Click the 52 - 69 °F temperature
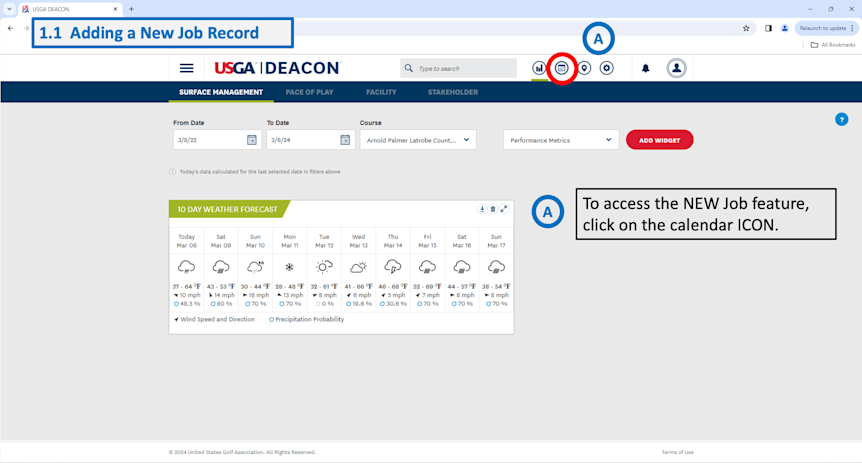This screenshot has height=463, width=862. click(x=427, y=286)
